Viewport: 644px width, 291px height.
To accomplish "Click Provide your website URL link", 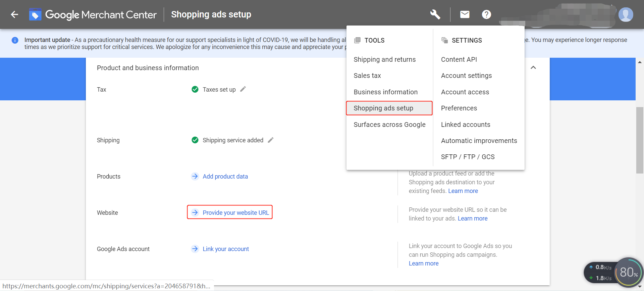I will tap(235, 213).
